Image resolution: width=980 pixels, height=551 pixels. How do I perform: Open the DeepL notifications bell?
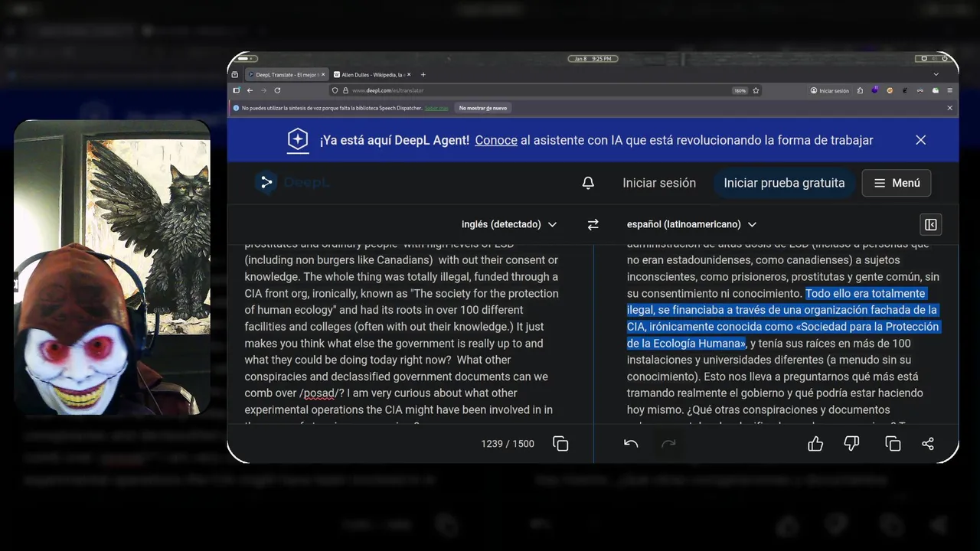(x=588, y=183)
